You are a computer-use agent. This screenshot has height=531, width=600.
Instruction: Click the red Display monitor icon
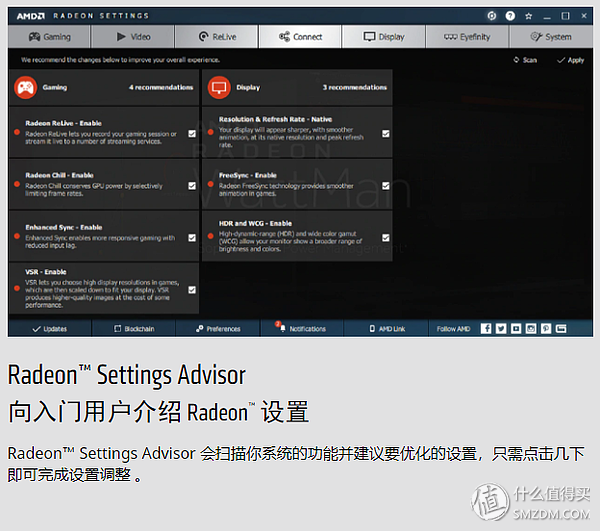[219, 87]
